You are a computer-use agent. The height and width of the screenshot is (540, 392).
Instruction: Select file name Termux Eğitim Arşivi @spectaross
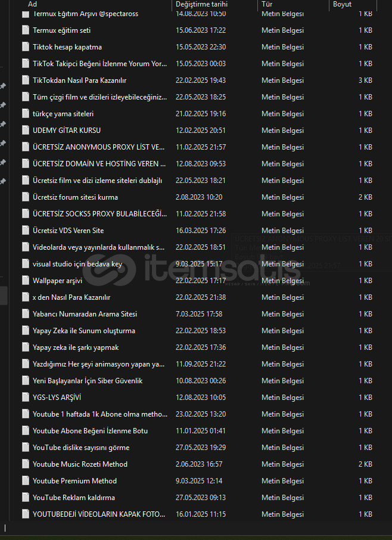[85, 14]
